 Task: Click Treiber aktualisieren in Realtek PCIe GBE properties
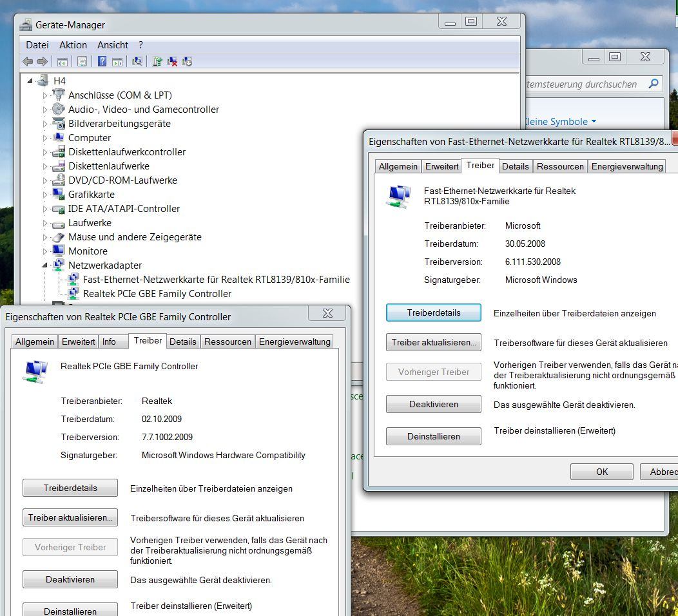coord(70,517)
